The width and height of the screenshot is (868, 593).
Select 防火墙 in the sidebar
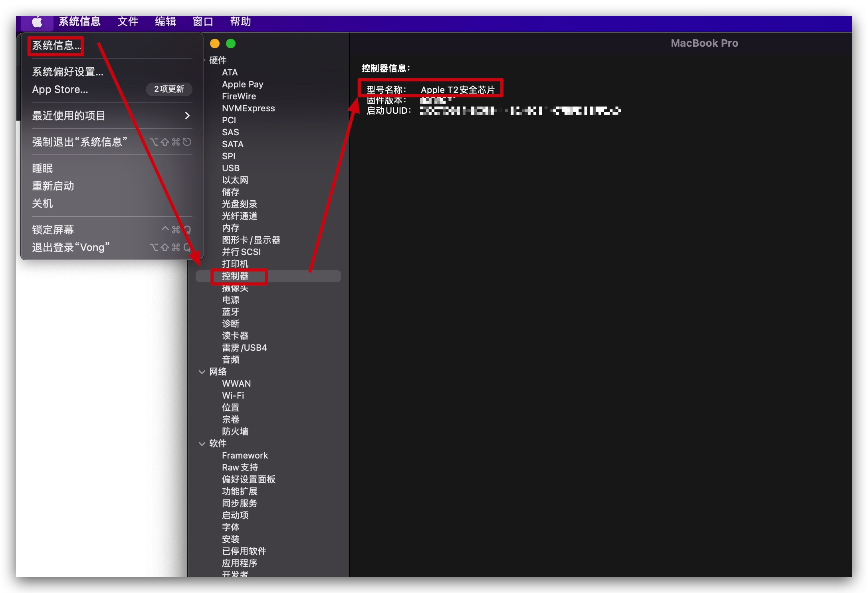(235, 432)
